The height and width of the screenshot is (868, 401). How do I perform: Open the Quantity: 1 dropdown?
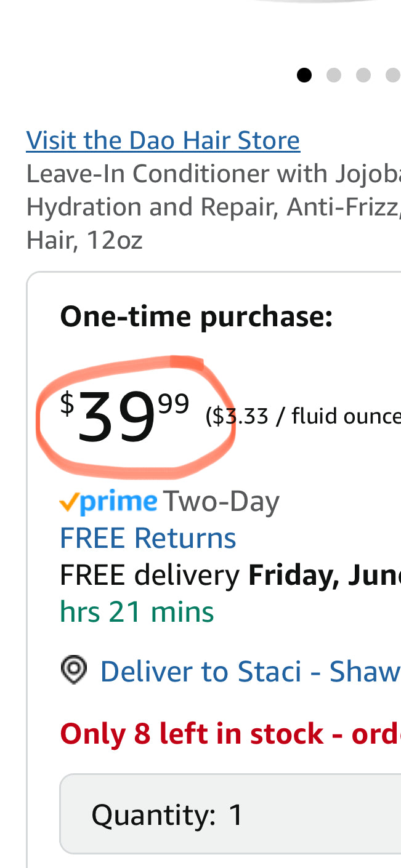(x=230, y=814)
